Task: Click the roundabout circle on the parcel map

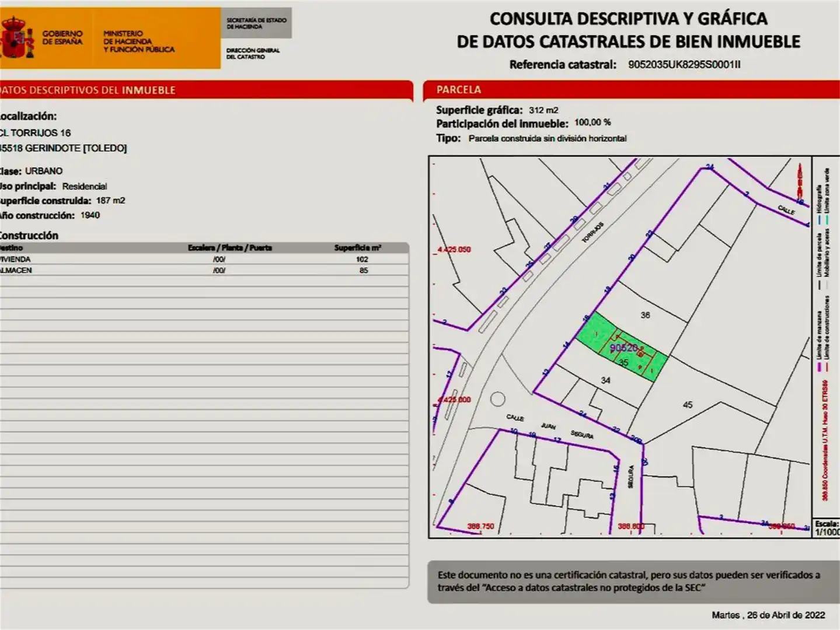Action: pyautogui.click(x=497, y=400)
